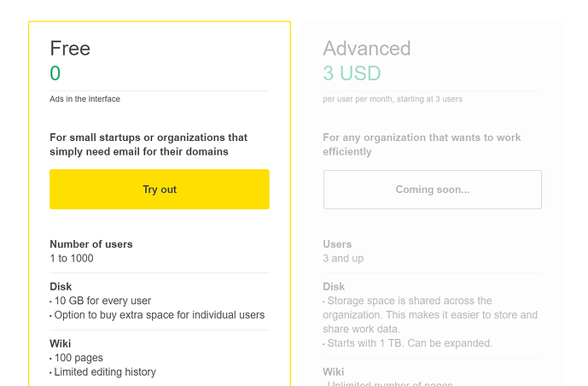Select the Free plan heading

tap(70, 49)
